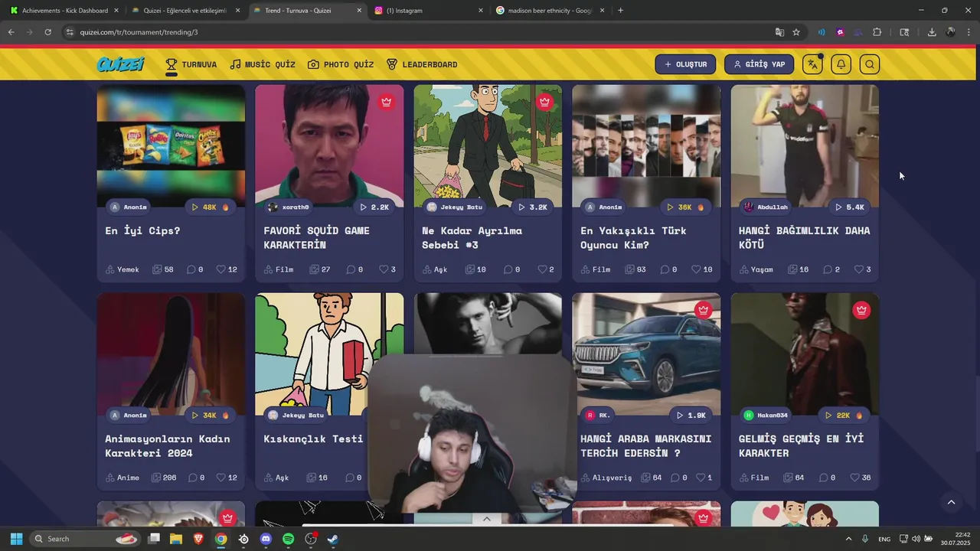Open the Chrome profile avatar
Screen dimensions: 980x551
click(x=950, y=32)
